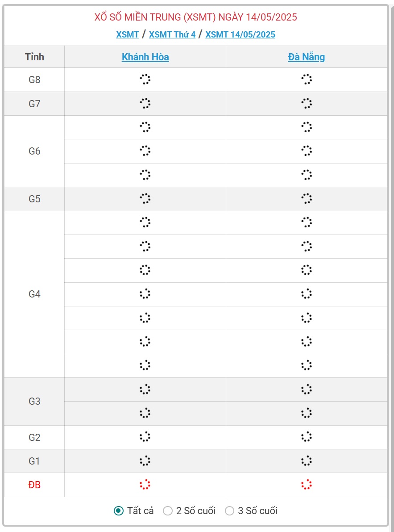
Task: Click the G8 loading spinner under Đà Nẵng
Action: (306, 80)
